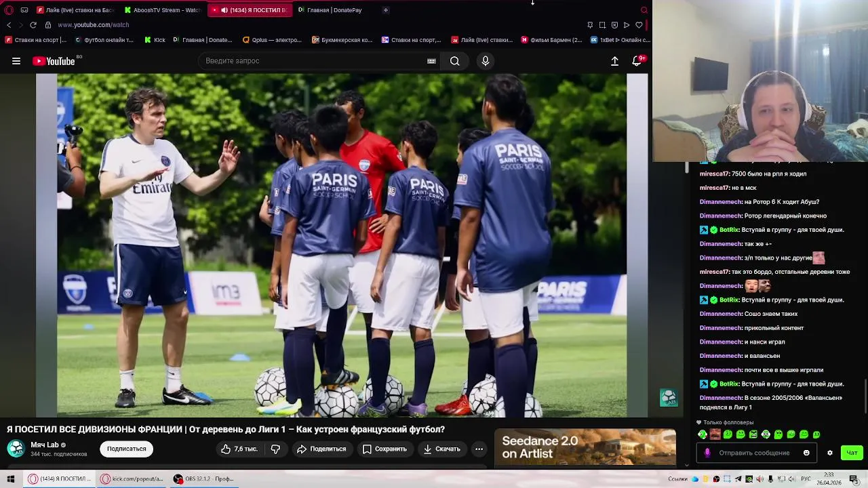Go to YouTube home via logo
This screenshot has width=868, height=488.
point(54,61)
